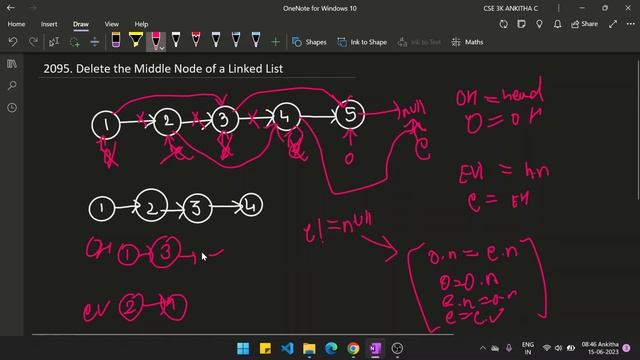The width and height of the screenshot is (640, 360).
Task: Open the volume speaker tray icon
Action: click(559, 348)
